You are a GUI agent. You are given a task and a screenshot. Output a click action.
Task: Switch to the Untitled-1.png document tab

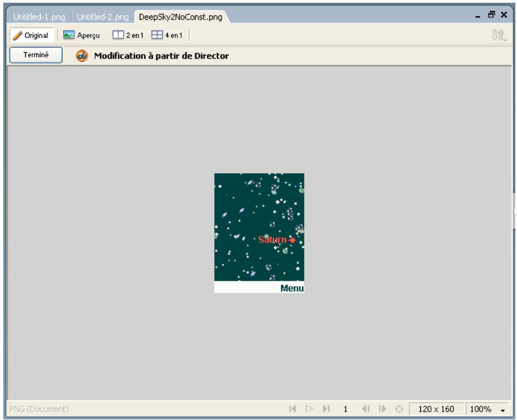pos(39,17)
